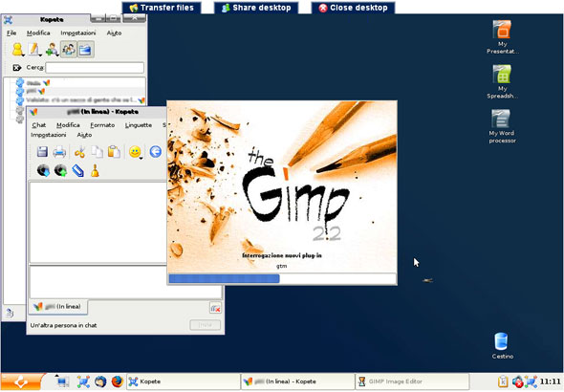564x392 pixels.
Task: Open Modifica menu in the chat window
Action: pyautogui.click(x=68, y=125)
